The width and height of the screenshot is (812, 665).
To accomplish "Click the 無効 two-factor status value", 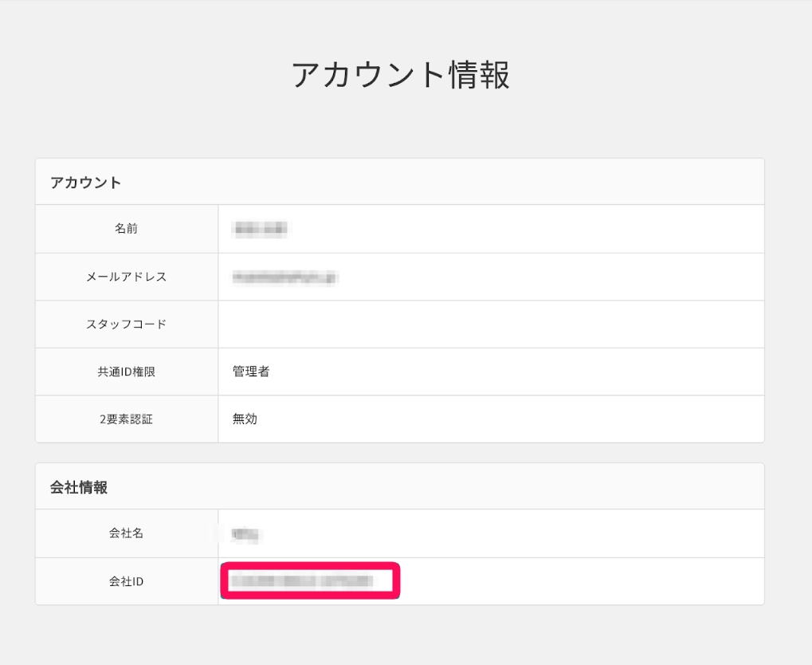I will tap(245, 419).
